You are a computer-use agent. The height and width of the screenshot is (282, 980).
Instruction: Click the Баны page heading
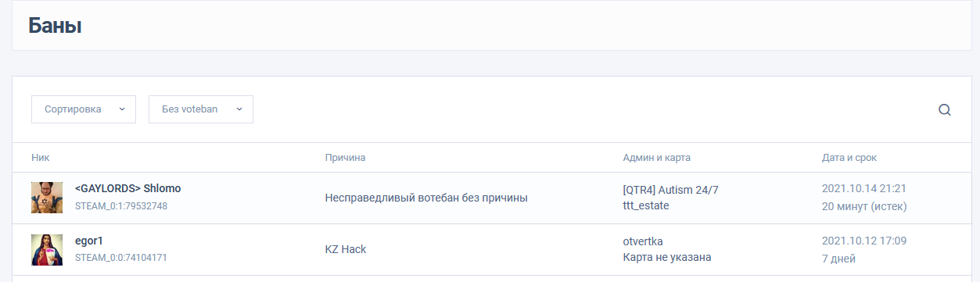coord(55,25)
